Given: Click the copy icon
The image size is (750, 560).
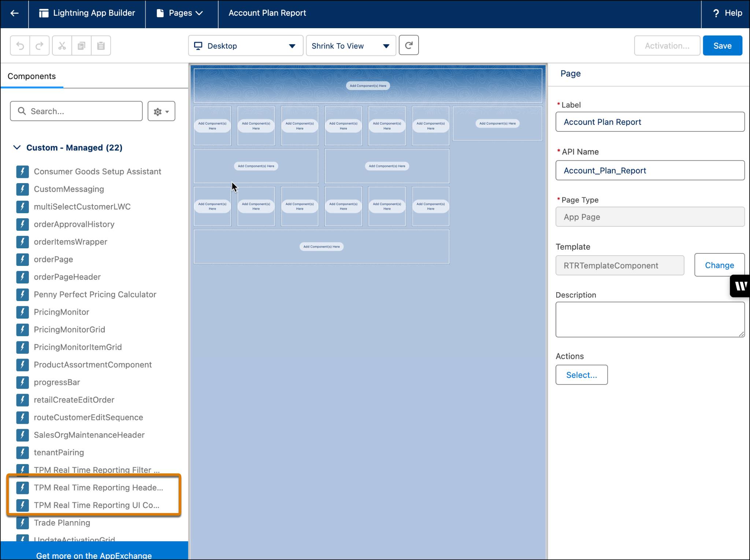Looking at the screenshot, I should click(81, 46).
